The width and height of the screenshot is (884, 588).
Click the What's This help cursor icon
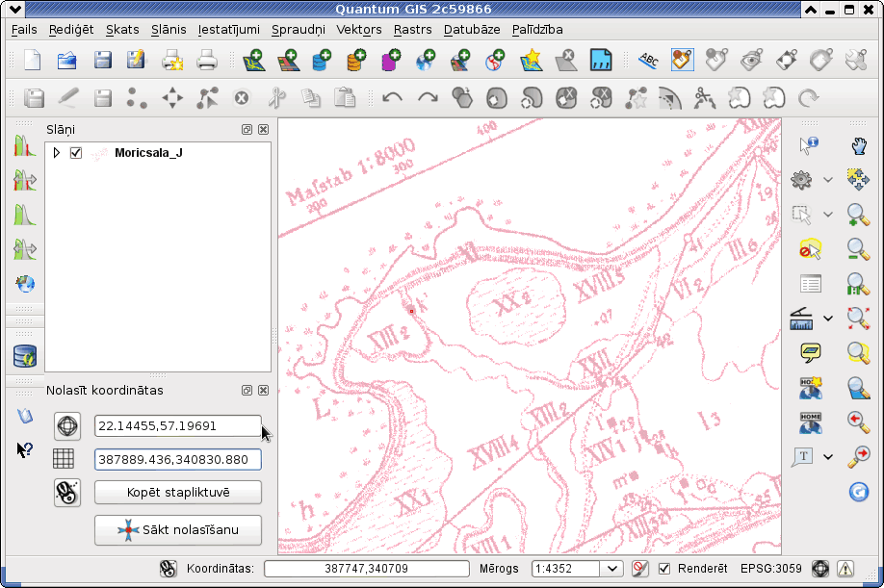click(24, 449)
